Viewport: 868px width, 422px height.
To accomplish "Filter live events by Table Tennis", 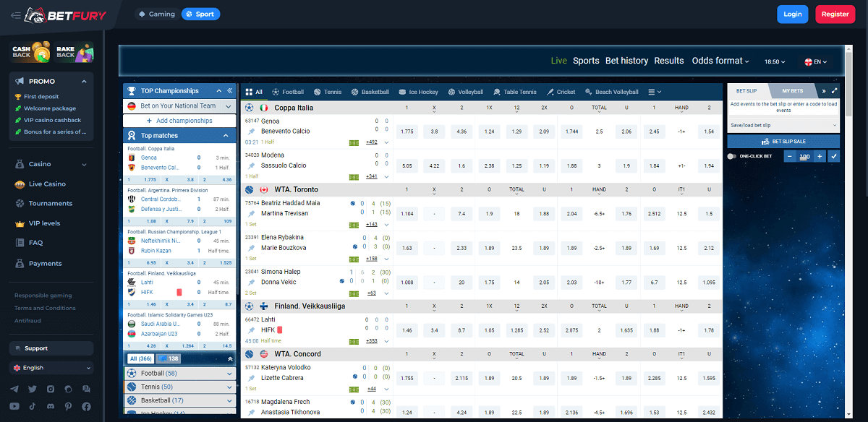I will coord(515,92).
